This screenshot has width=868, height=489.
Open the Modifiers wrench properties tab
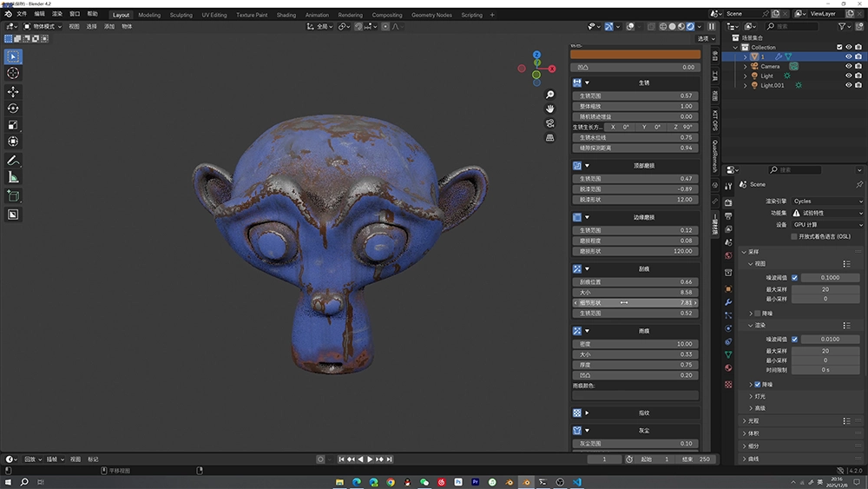728,301
